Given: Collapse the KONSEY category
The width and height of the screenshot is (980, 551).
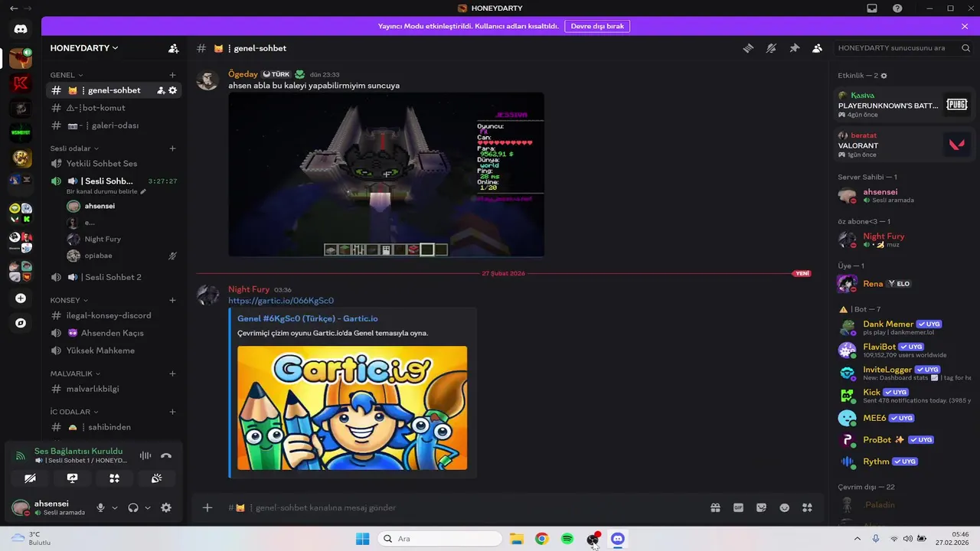Looking at the screenshot, I should pyautogui.click(x=69, y=300).
